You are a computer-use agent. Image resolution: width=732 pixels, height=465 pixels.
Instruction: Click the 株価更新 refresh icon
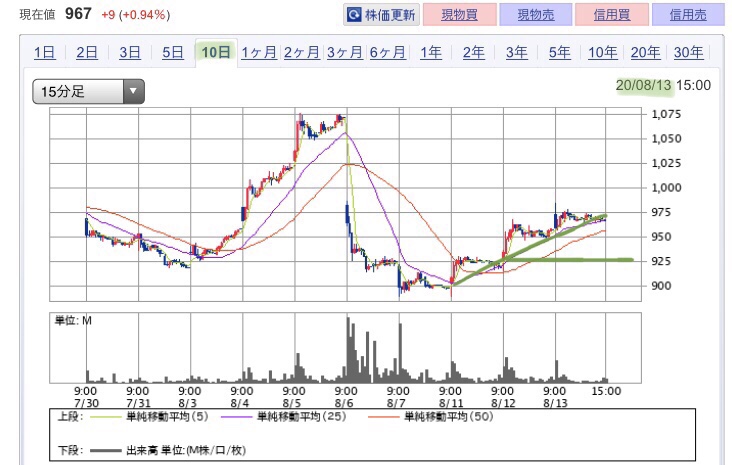pos(354,15)
